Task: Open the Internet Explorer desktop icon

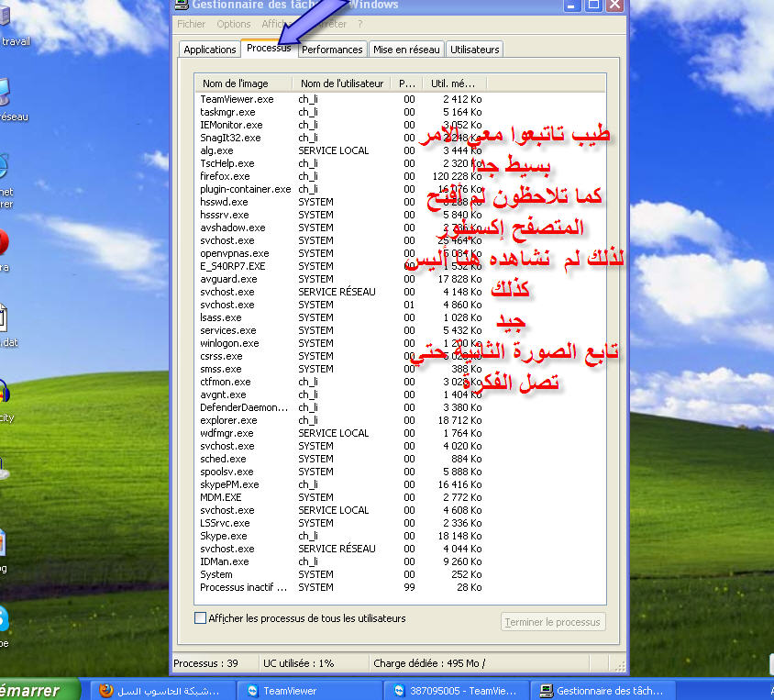Action: coord(3,167)
